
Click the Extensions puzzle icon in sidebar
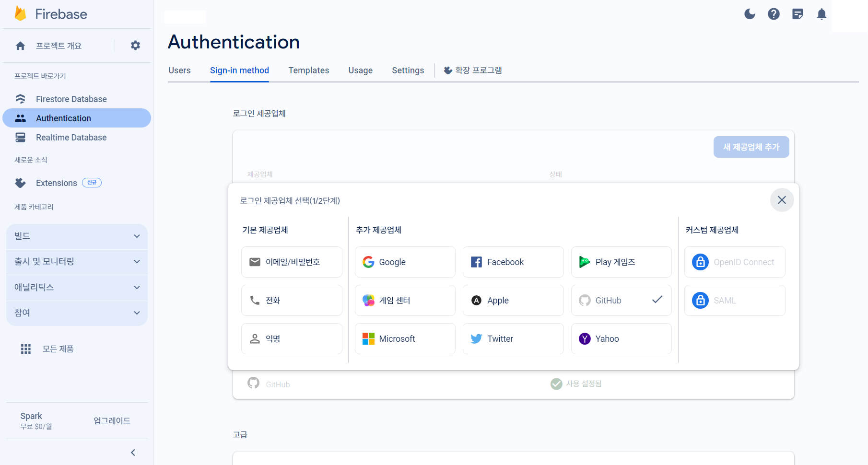(20, 183)
